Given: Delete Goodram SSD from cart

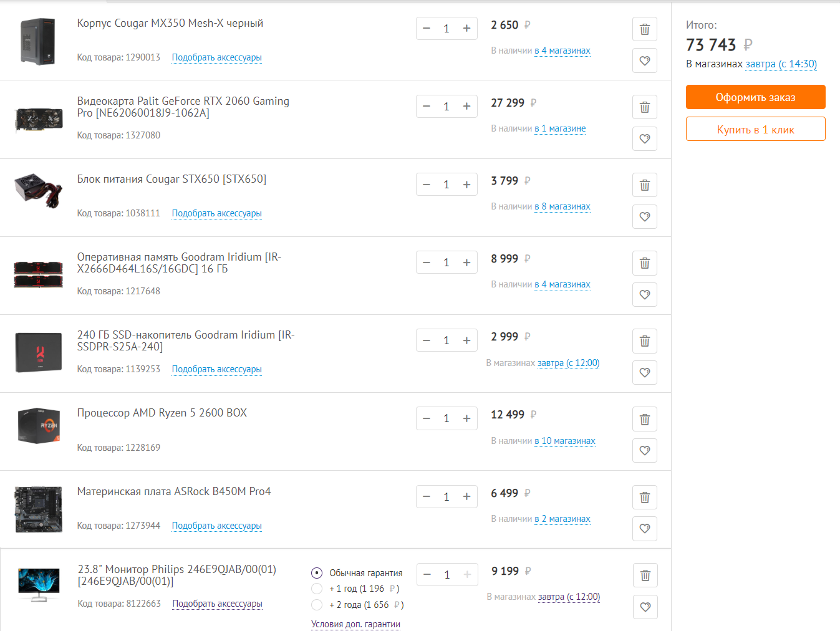Looking at the screenshot, I should (645, 341).
